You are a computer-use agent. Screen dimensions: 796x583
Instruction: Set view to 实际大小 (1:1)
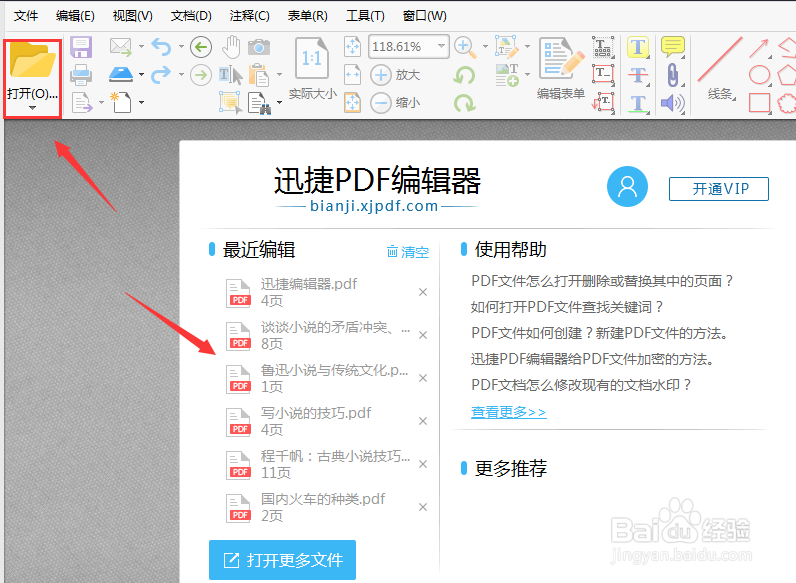click(x=312, y=69)
